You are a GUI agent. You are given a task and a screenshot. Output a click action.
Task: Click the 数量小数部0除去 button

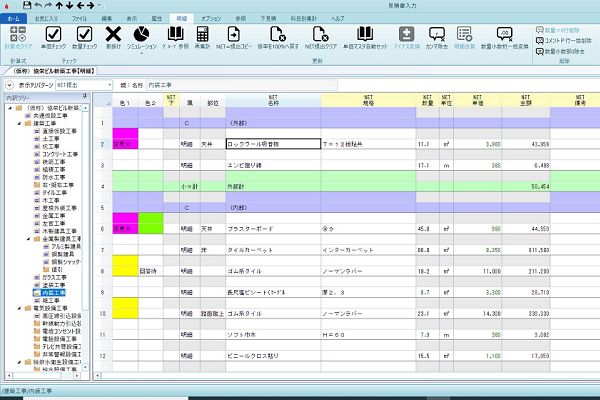pos(561,51)
